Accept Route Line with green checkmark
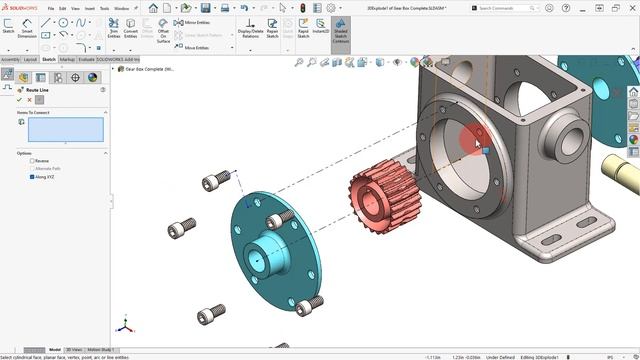The height and width of the screenshot is (360, 640). [19, 100]
